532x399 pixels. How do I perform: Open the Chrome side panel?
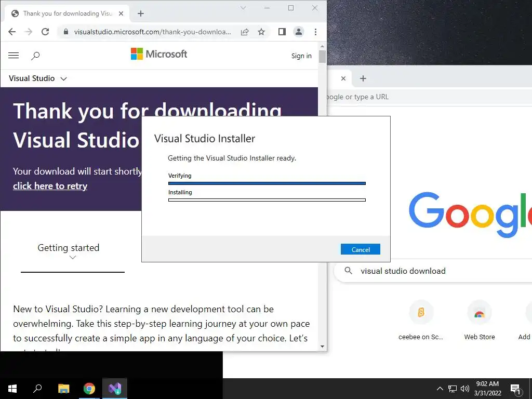coord(282,32)
